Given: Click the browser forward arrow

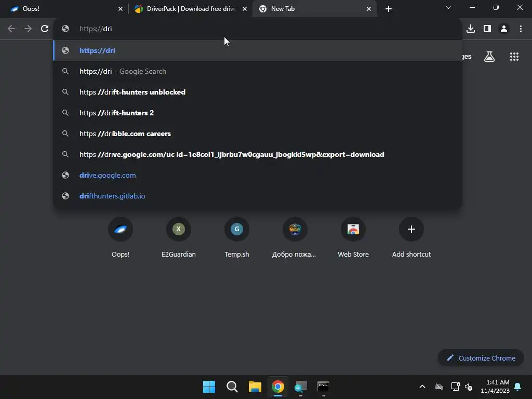Looking at the screenshot, I should (28, 29).
